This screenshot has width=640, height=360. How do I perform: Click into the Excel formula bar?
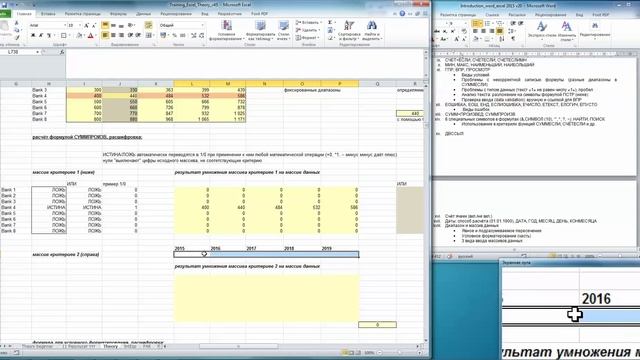click(x=244, y=63)
